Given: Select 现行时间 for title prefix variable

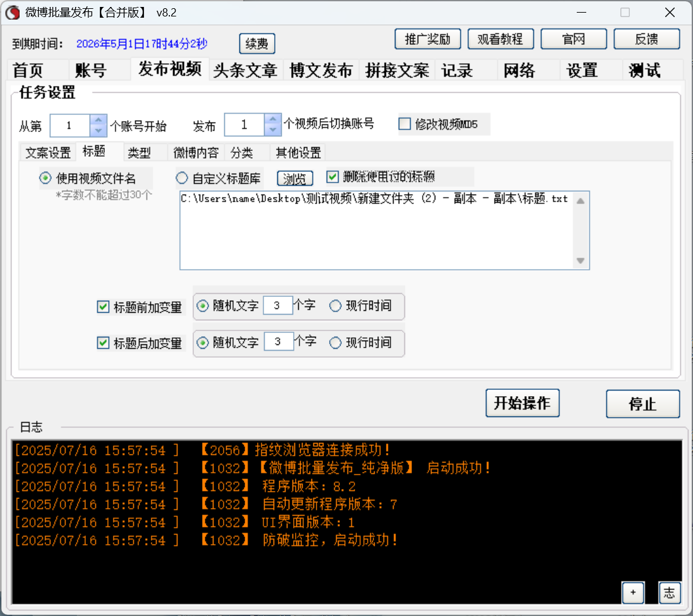Looking at the screenshot, I should click(335, 306).
